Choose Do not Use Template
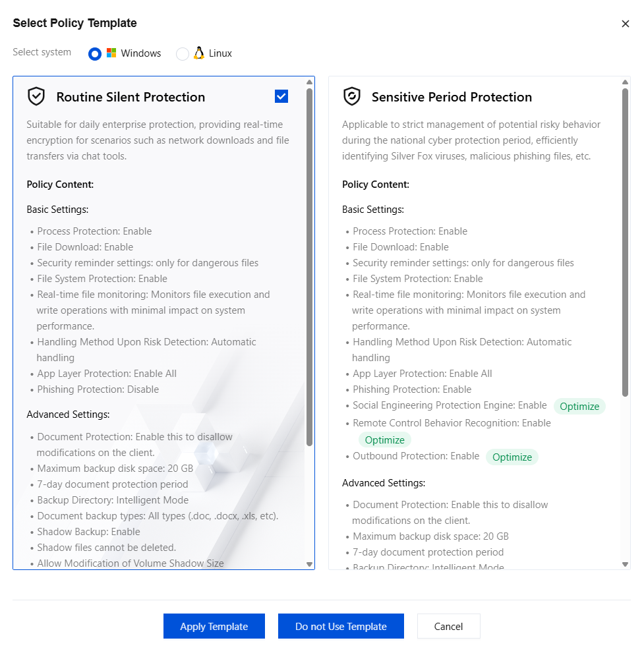Image resolution: width=644 pixels, height=659 pixels. click(341, 626)
